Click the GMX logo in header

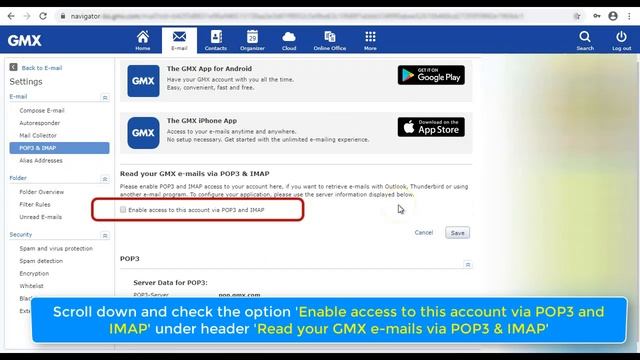click(24, 40)
